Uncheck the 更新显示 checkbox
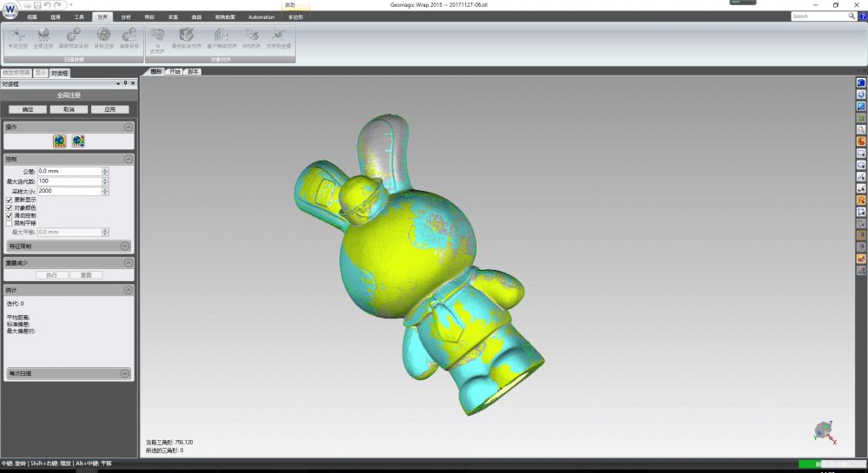 9,200
